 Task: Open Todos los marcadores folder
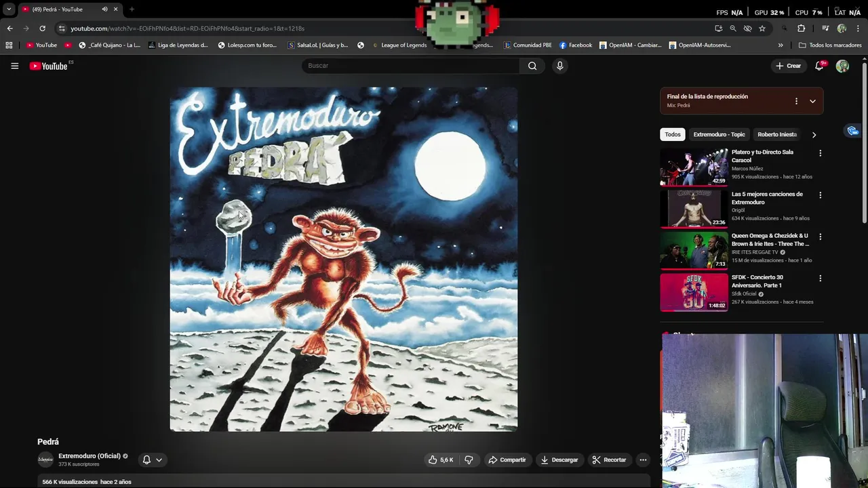click(x=830, y=45)
